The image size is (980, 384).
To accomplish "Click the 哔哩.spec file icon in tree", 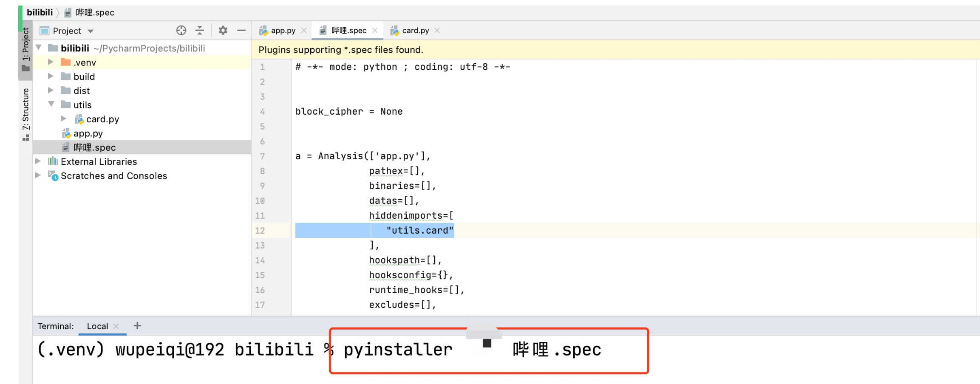I will [66, 147].
